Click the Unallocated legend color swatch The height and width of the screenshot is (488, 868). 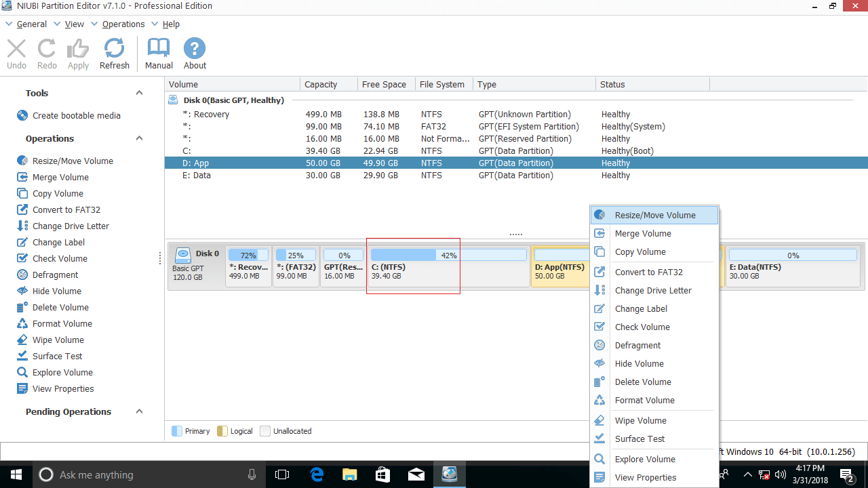265,430
